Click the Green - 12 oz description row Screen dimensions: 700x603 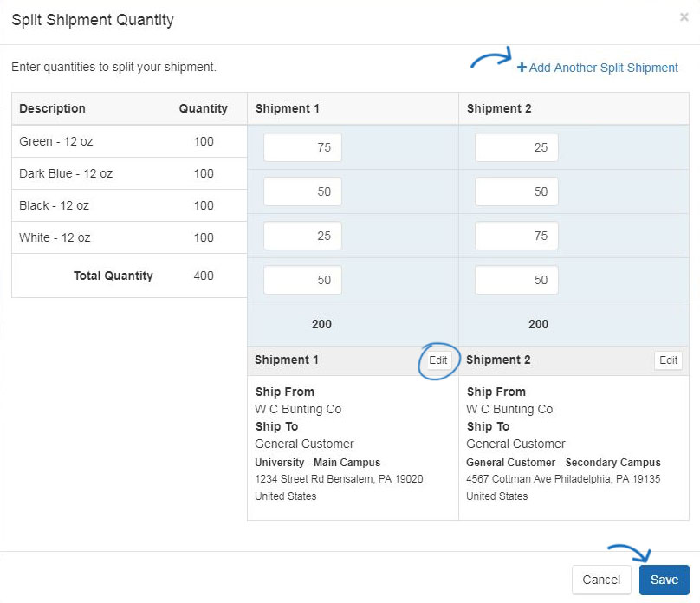pos(129,141)
